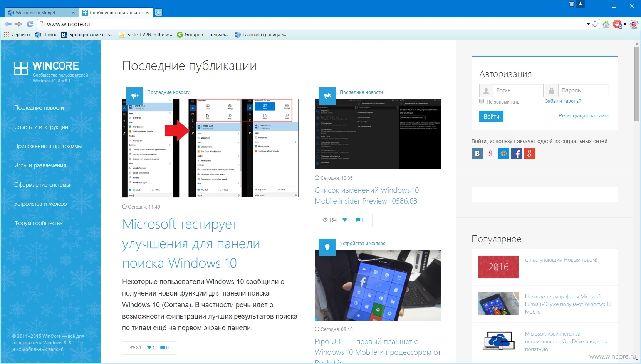Open Pipo tablet photo thumbnail
The image size is (641, 364).
(378, 286)
